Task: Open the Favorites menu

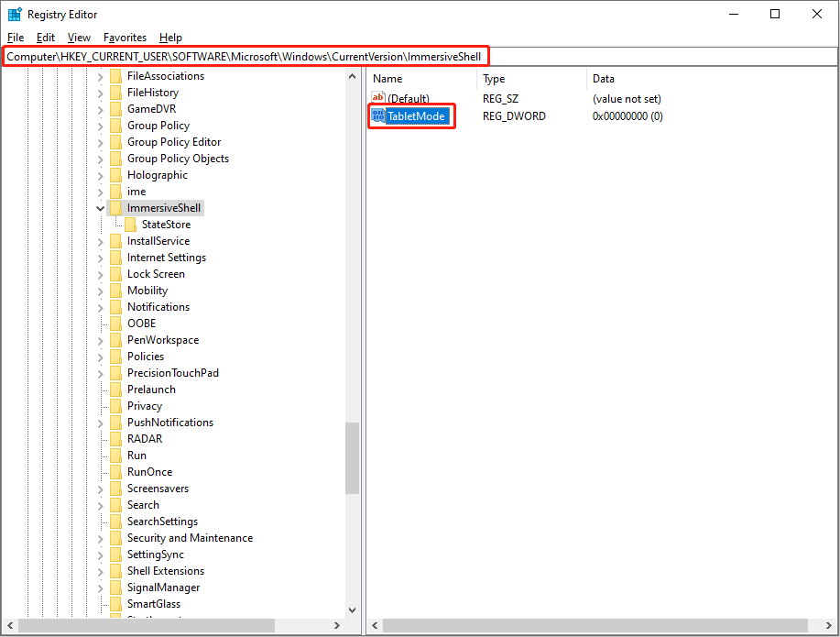Action: tap(125, 37)
